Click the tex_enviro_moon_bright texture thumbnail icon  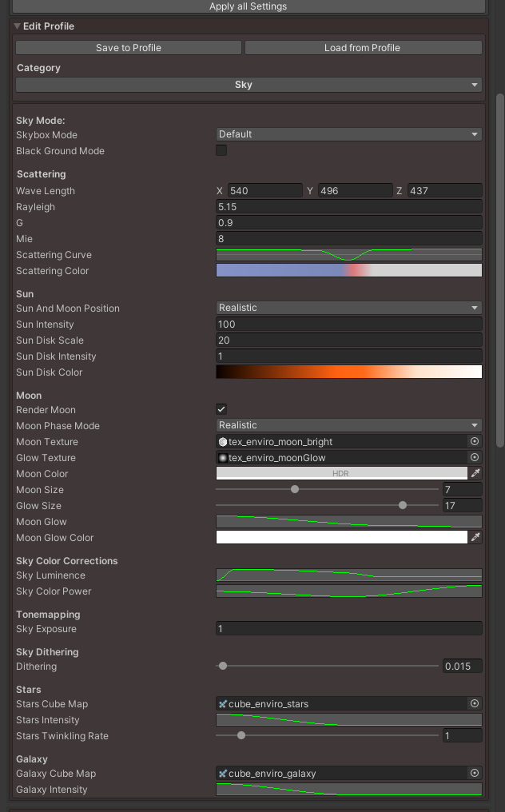pyautogui.click(x=223, y=442)
